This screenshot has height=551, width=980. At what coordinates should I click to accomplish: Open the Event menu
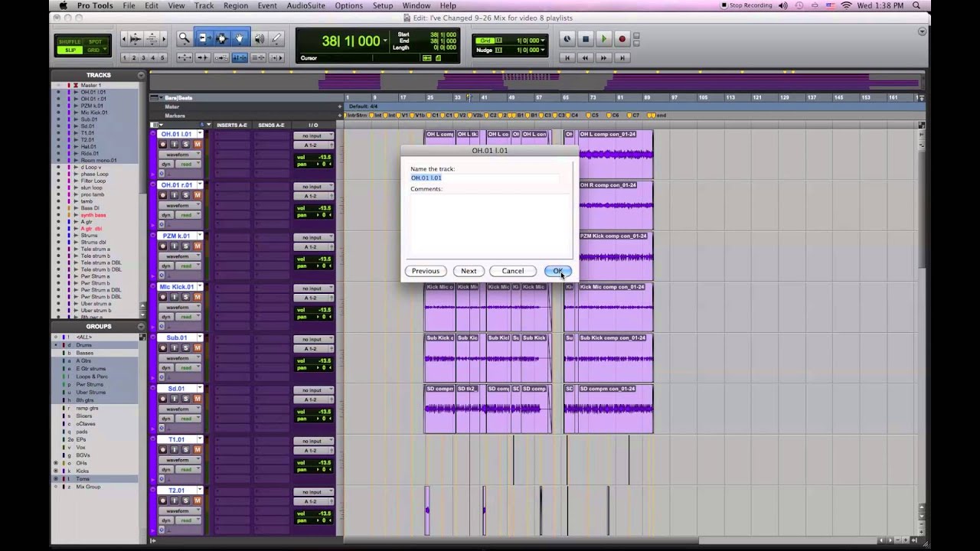[267, 5]
